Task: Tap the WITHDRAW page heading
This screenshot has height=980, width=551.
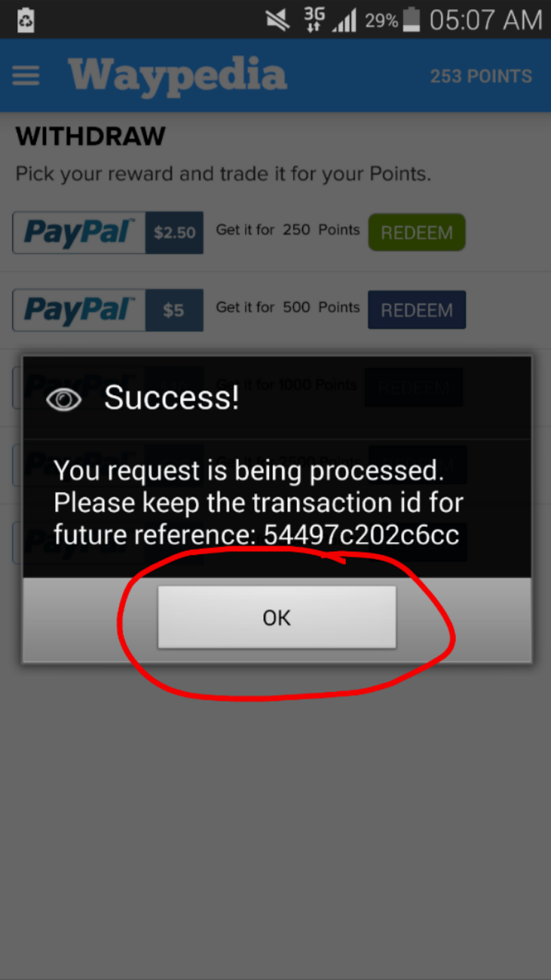Action: tap(91, 136)
